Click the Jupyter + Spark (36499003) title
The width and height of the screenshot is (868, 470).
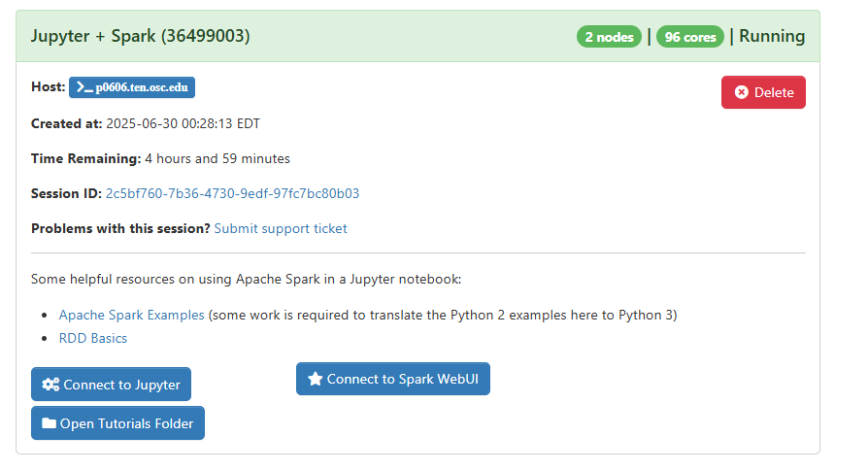[x=140, y=36]
